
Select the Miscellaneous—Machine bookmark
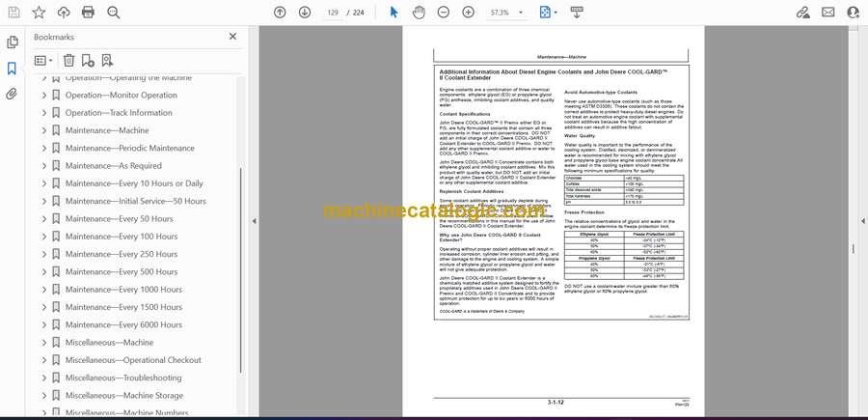(x=109, y=343)
